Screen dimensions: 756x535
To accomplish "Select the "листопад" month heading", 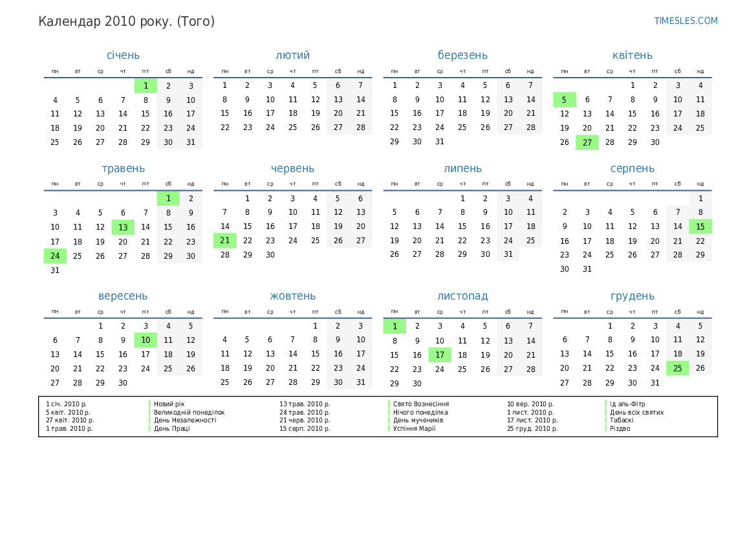I will [462, 296].
